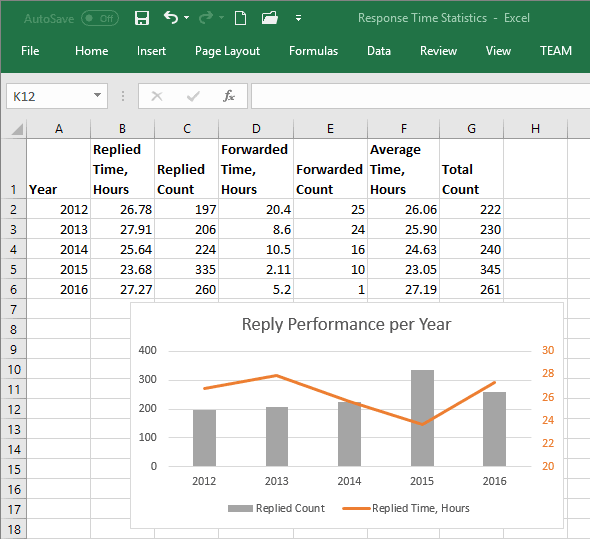The width and height of the screenshot is (590, 539).
Task: Click cell containing 23.05
Action: coord(404,269)
